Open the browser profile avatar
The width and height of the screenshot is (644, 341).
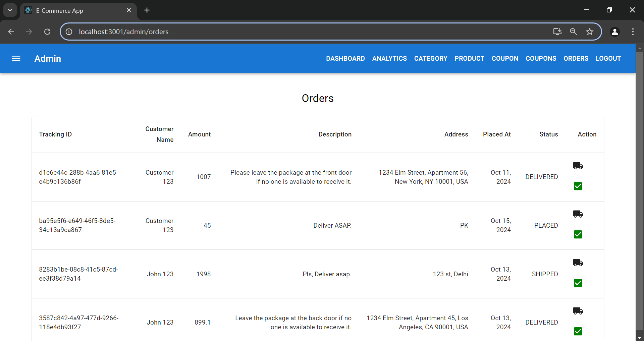tap(614, 32)
